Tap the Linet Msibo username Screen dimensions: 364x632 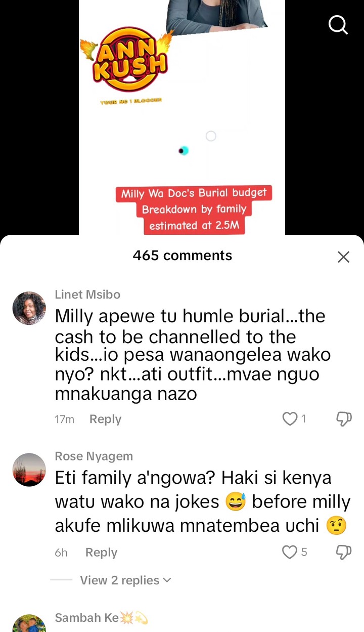(x=87, y=294)
